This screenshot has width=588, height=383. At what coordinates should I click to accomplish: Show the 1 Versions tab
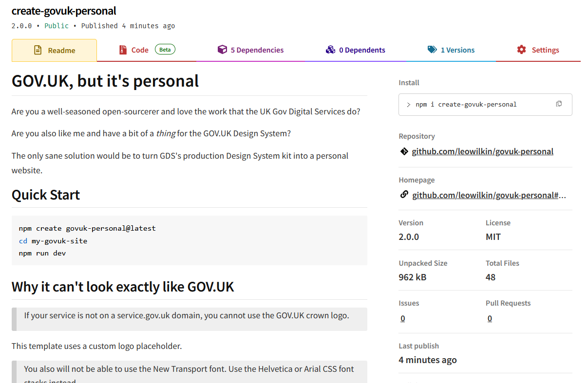coord(451,50)
